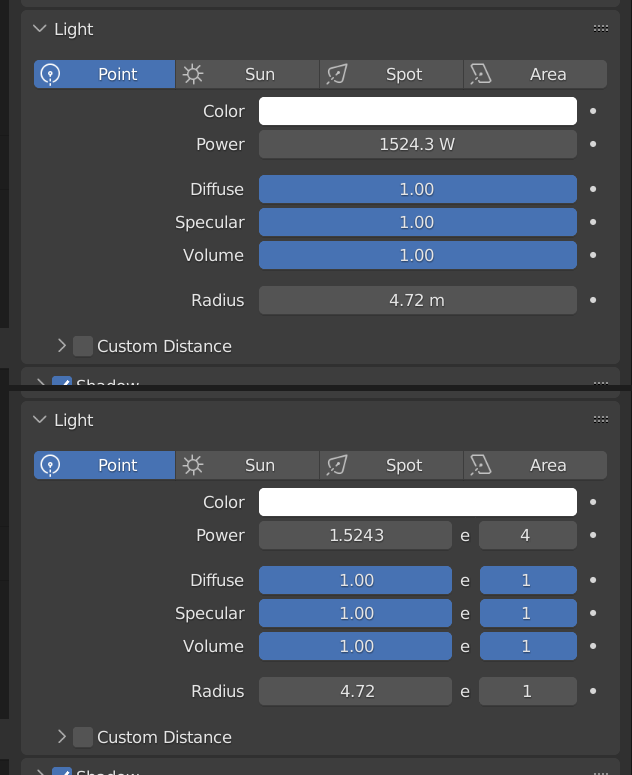Select Area light type in upper panel
The width and height of the screenshot is (632, 775).
pos(535,74)
